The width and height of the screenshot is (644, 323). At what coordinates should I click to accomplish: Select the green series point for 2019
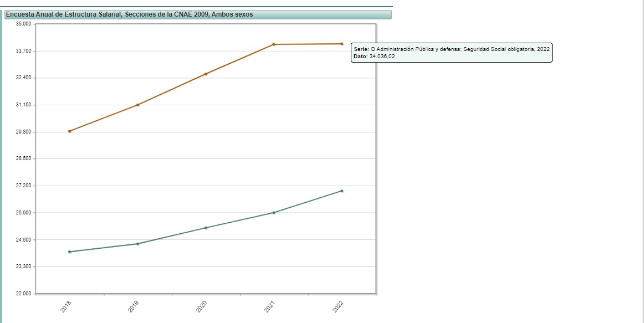point(137,244)
